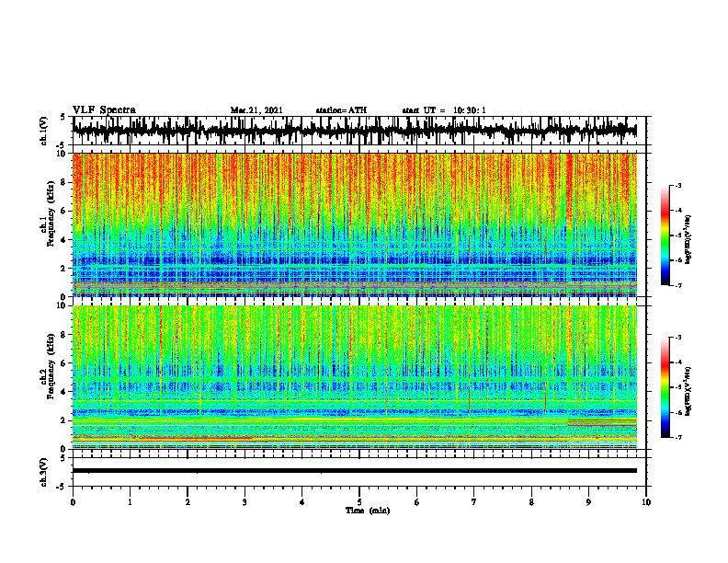Select the "start UT = 10:30: 1" text
The height and width of the screenshot is (563, 728).
(444, 110)
